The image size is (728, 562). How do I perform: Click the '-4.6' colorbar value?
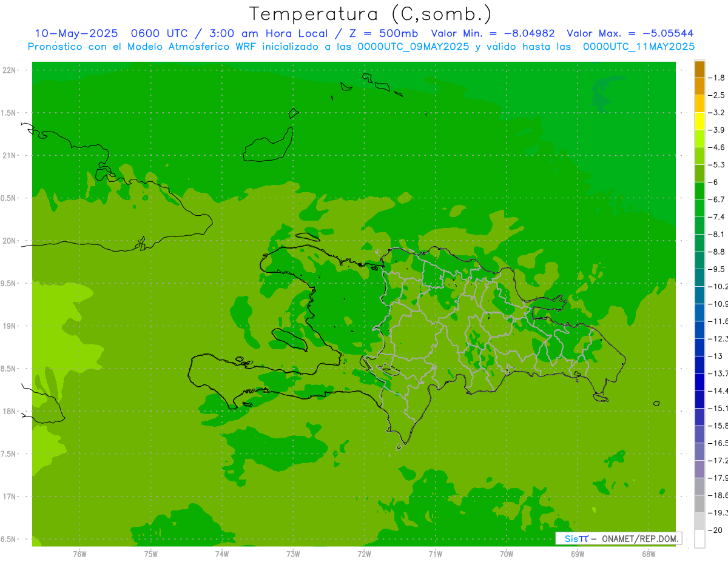tap(717, 147)
